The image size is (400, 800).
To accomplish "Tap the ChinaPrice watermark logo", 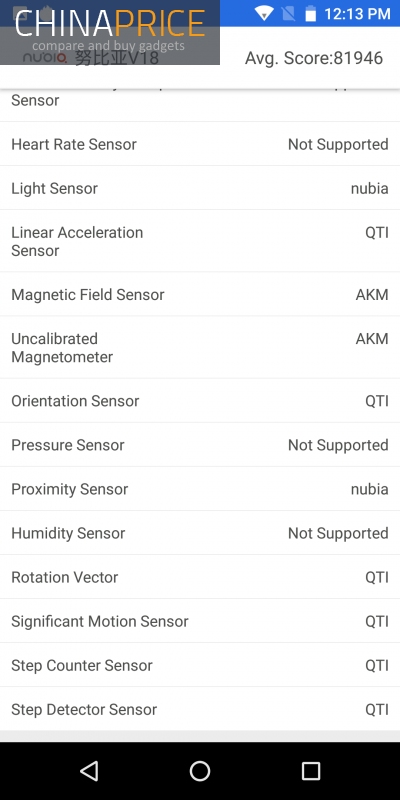I will [x=110, y=32].
